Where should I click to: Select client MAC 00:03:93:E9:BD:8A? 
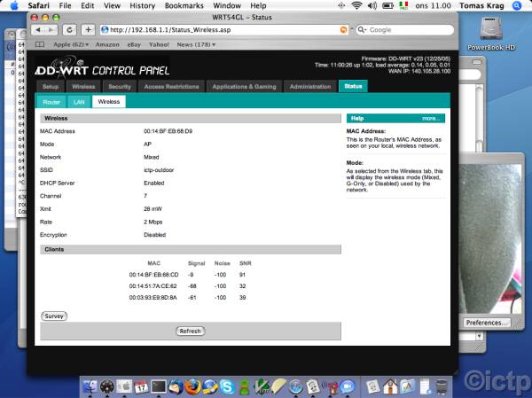point(153,298)
